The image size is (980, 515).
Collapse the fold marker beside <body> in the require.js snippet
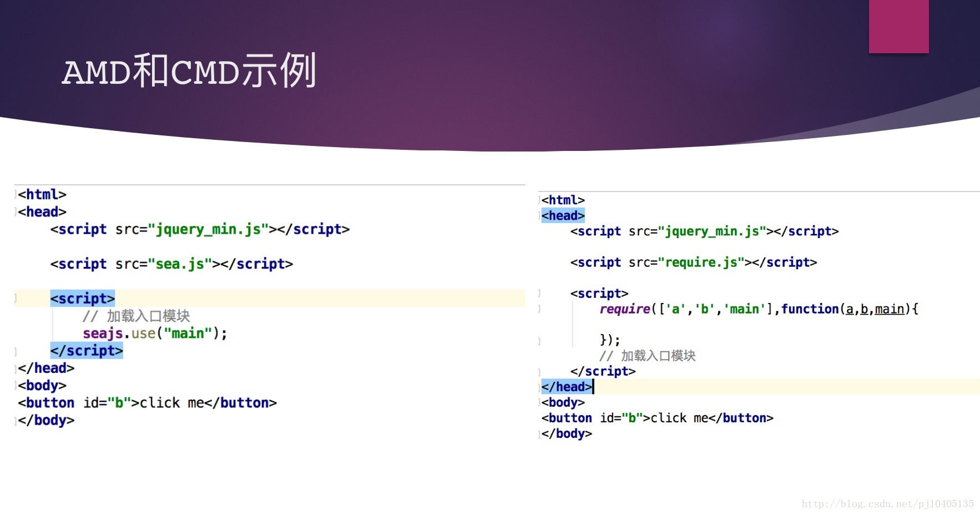[x=539, y=402]
